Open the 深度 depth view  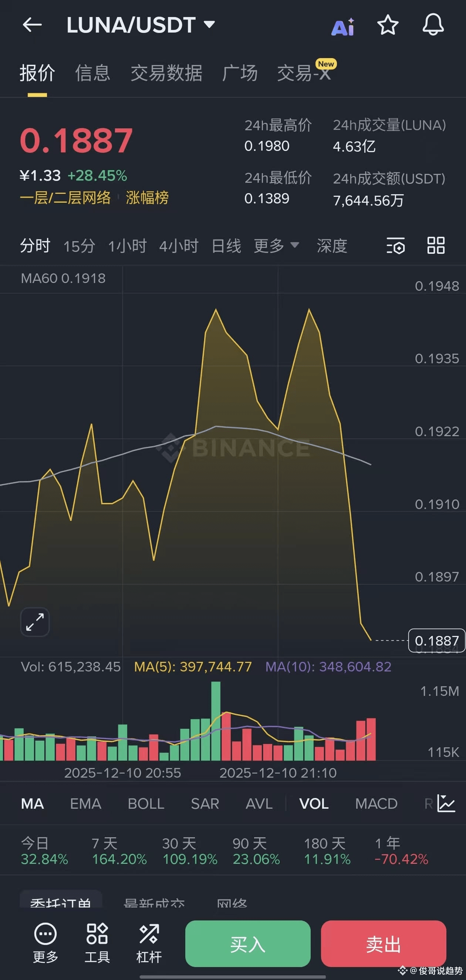(x=332, y=246)
